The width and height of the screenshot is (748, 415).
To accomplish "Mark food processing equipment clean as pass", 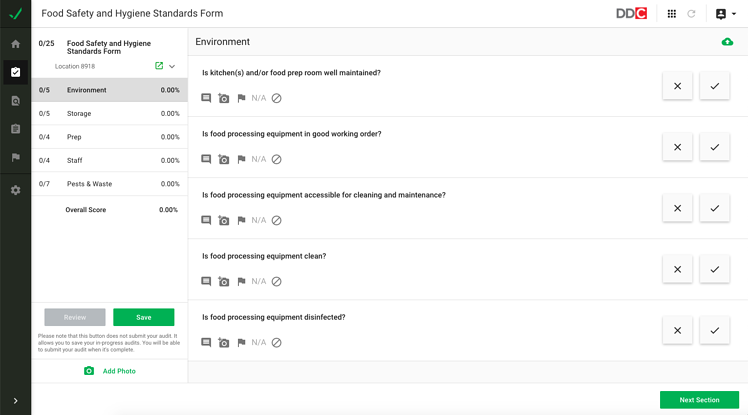I will pos(714,269).
